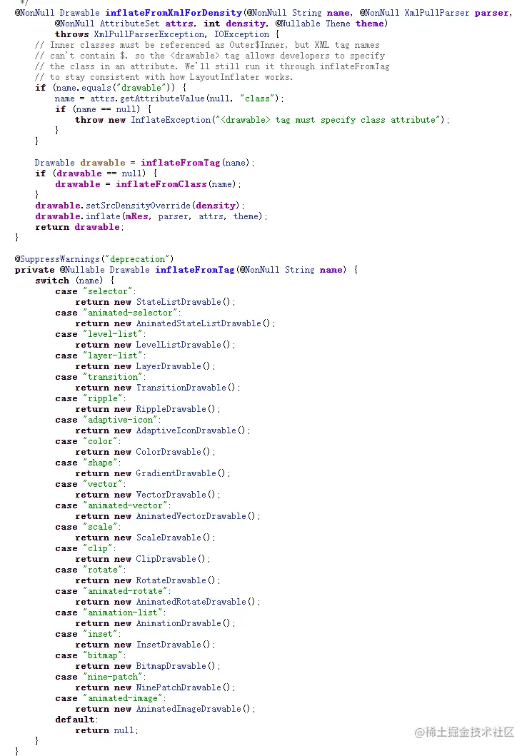Click GradientDrawable() constructor
The image size is (532, 756).
(x=181, y=473)
